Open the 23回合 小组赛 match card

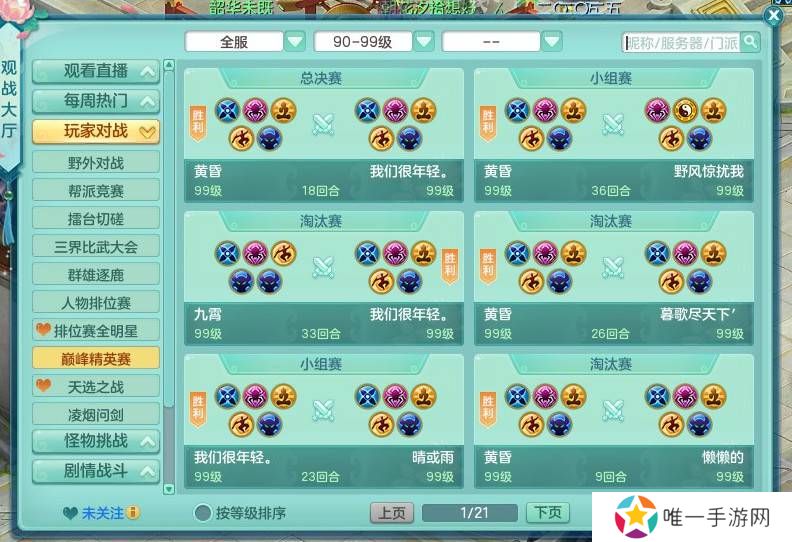[324, 421]
